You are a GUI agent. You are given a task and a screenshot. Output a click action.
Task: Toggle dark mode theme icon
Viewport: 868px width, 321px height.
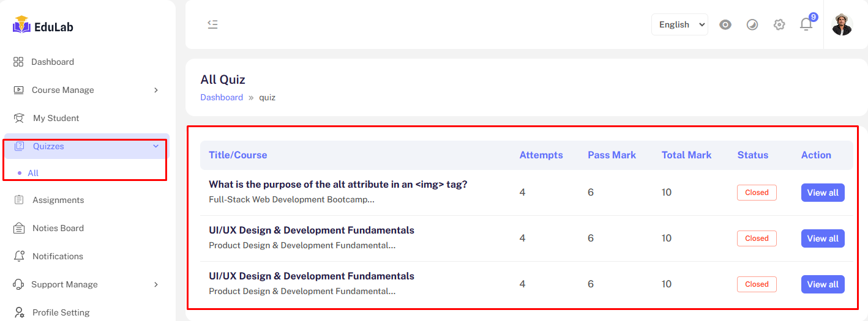(x=752, y=24)
